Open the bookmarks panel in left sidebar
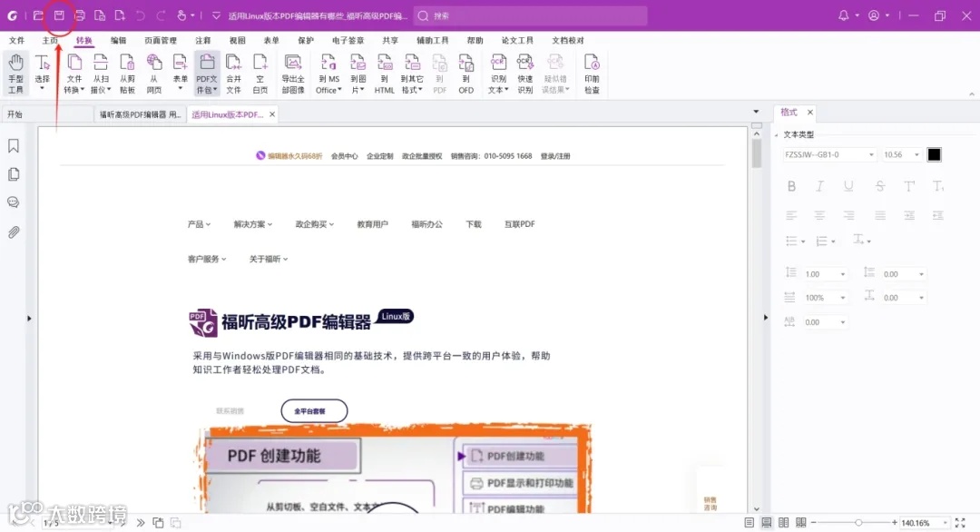The width and height of the screenshot is (980, 532). click(14, 145)
